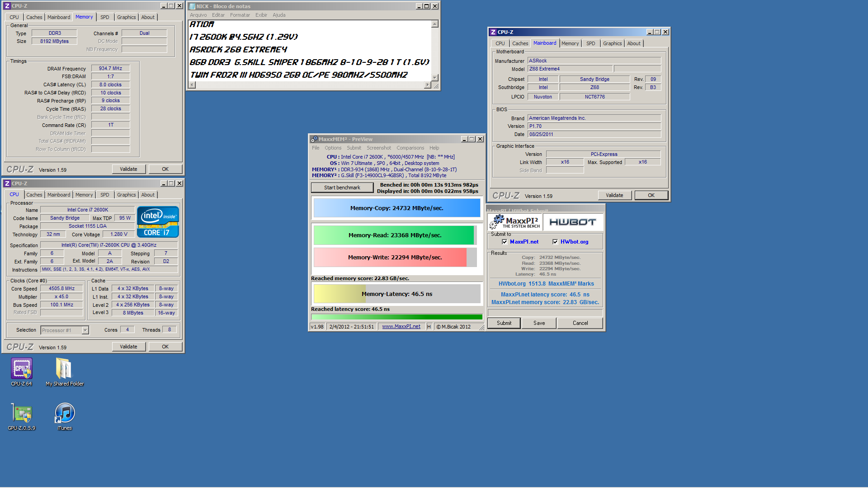Open the CPU-Z 64 desktop icon
This screenshot has width=868, height=488.
click(x=22, y=372)
